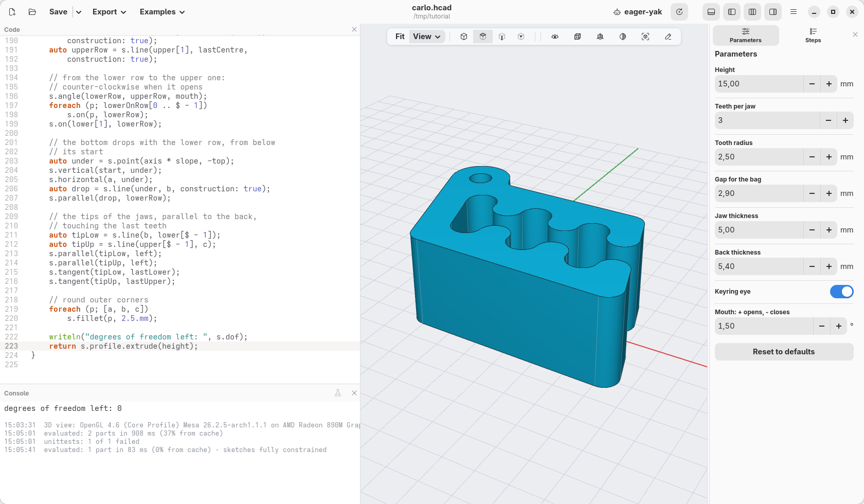Click the Save button
The height and width of the screenshot is (504, 864).
(58, 12)
